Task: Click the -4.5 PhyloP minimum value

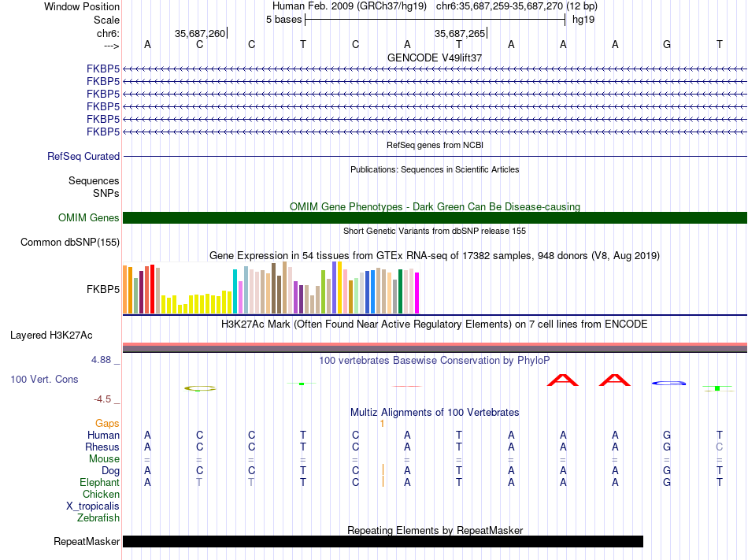Action: pos(102,399)
